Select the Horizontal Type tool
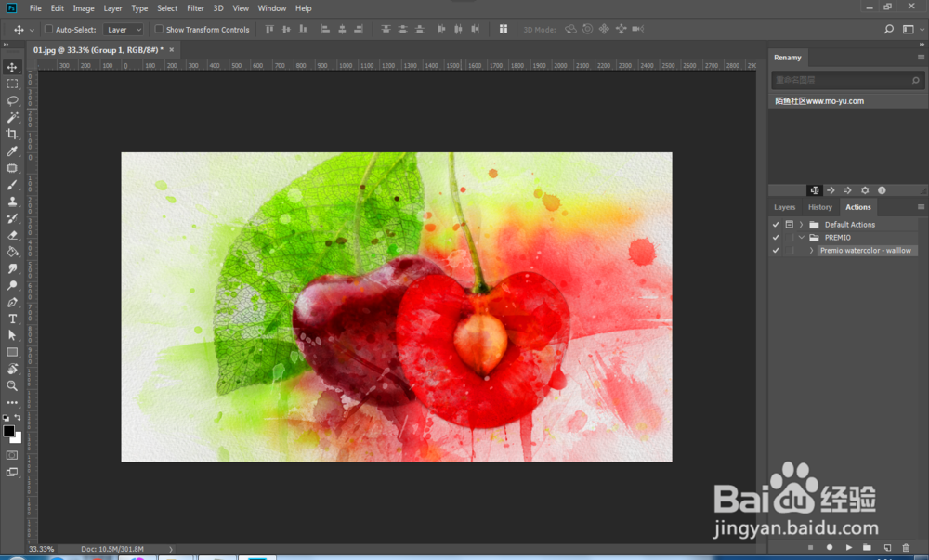This screenshot has height=560, width=929. click(x=12, y=319)
